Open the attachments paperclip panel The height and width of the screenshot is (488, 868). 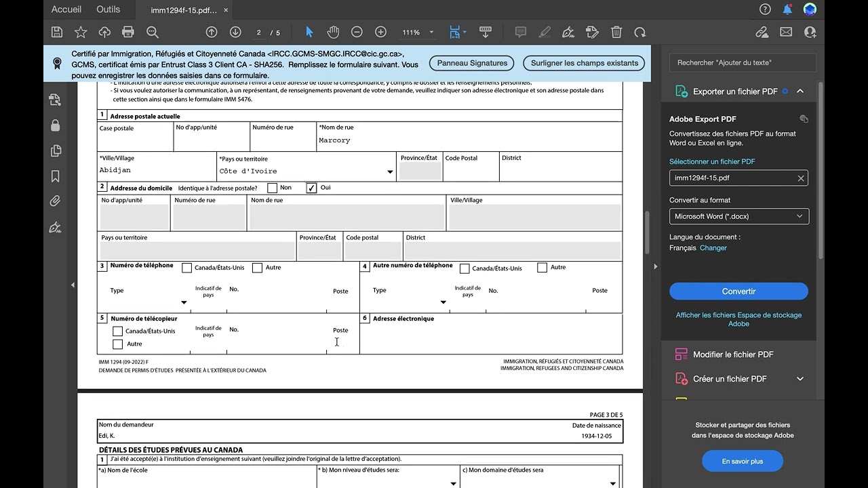pos(56,201)
